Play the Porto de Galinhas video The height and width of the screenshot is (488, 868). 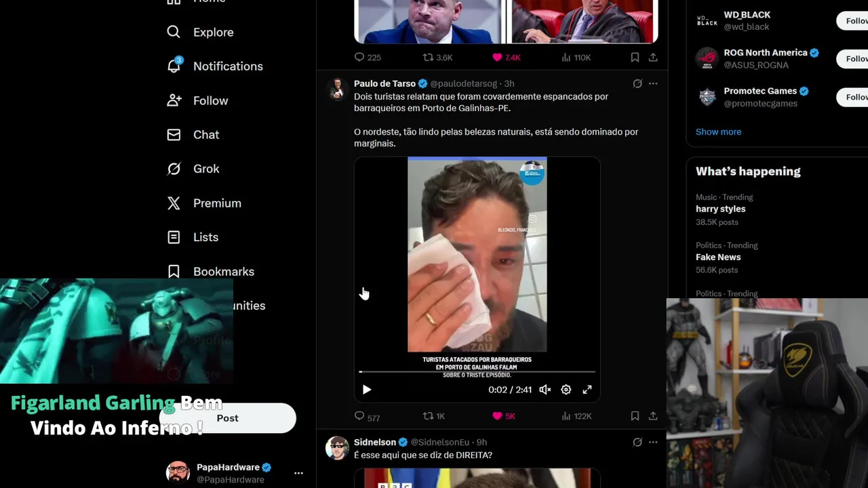(x=367, y=390)
